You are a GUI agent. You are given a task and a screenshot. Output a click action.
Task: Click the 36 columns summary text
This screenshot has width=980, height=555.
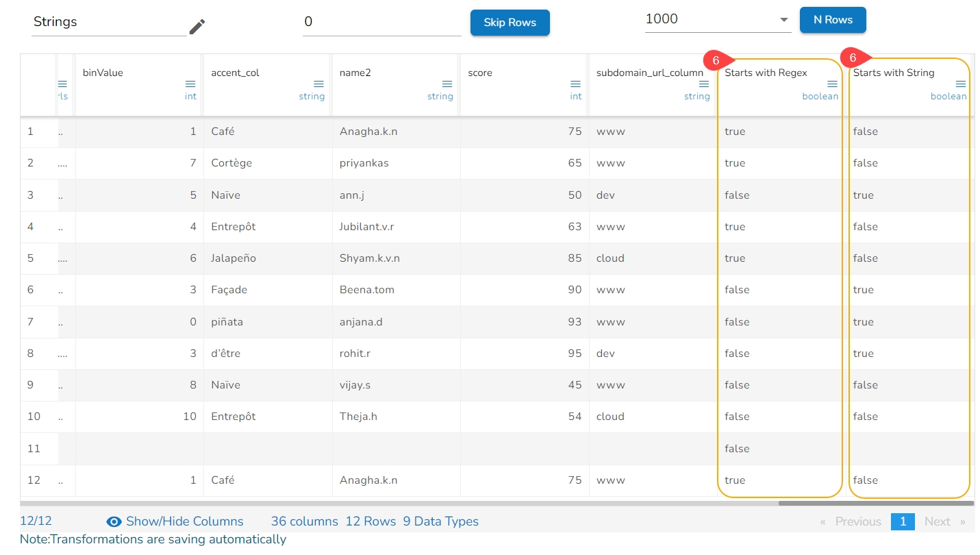click(304, 521)
